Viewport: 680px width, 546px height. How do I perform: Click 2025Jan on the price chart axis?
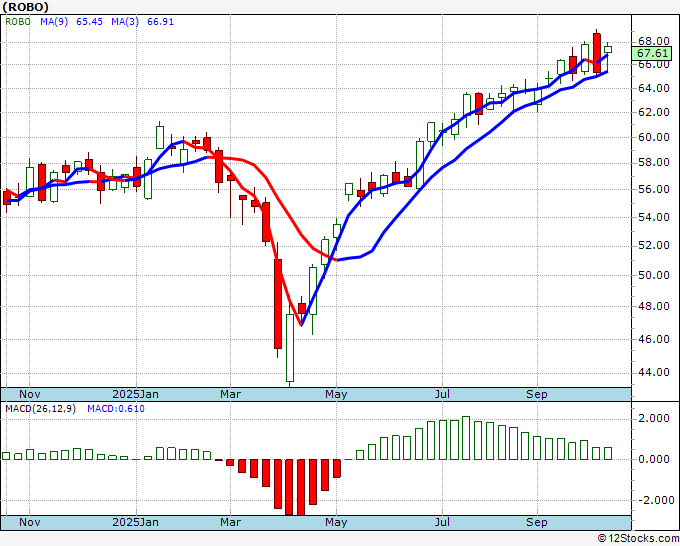[135, 394]
